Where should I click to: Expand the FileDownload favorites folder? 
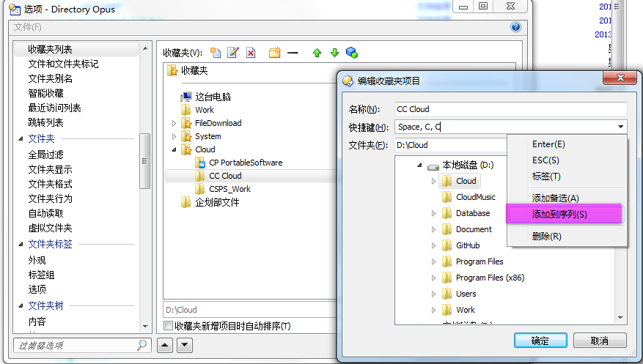pos(174,123)
